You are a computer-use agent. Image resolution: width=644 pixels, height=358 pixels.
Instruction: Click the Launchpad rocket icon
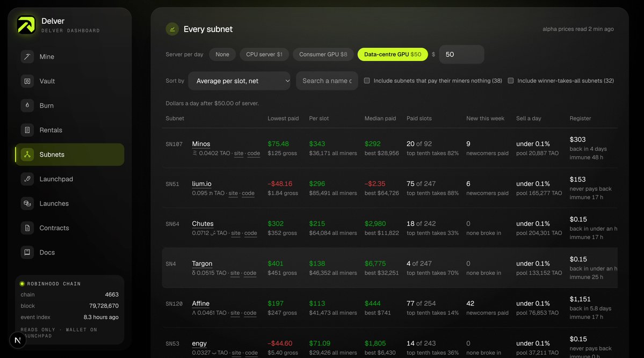pos(27,179)
